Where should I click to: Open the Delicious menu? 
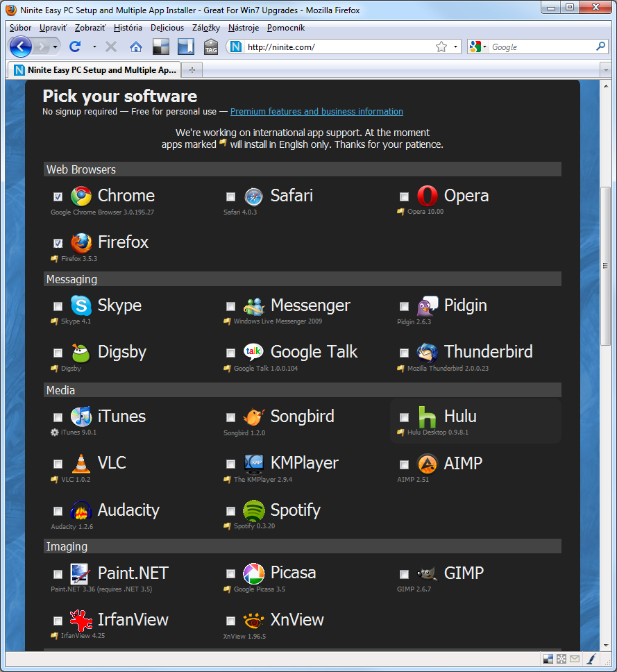pyautogui.click(x=167, y=28)
